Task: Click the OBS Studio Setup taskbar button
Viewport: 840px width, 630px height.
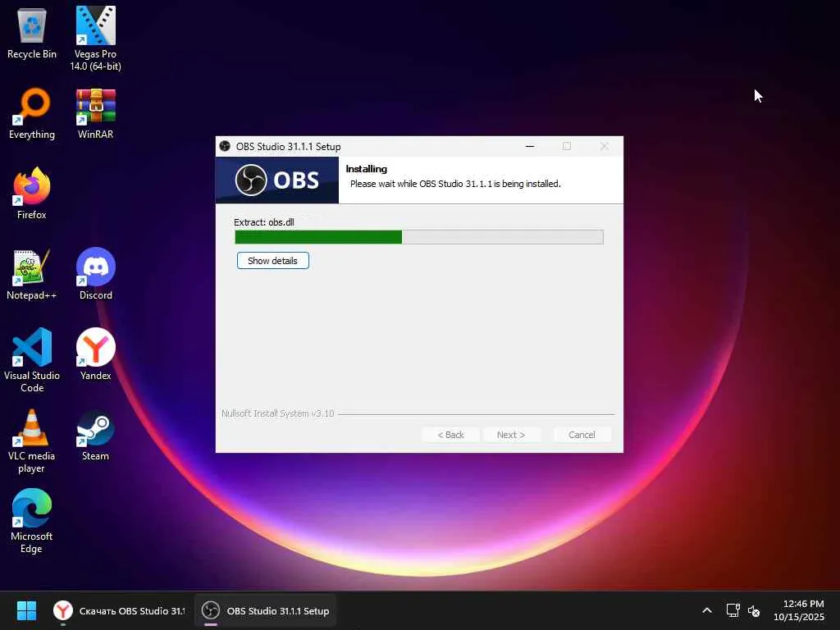Action: [265, 610]
